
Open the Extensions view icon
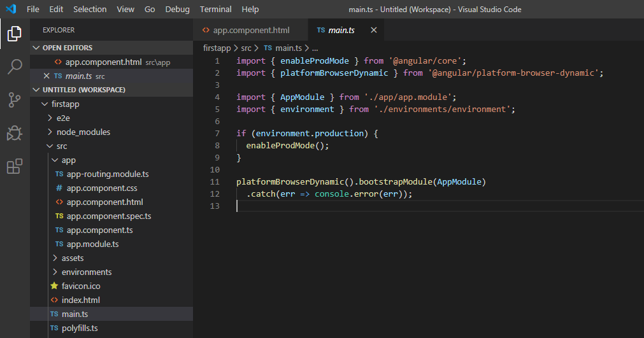pos(15,166)
